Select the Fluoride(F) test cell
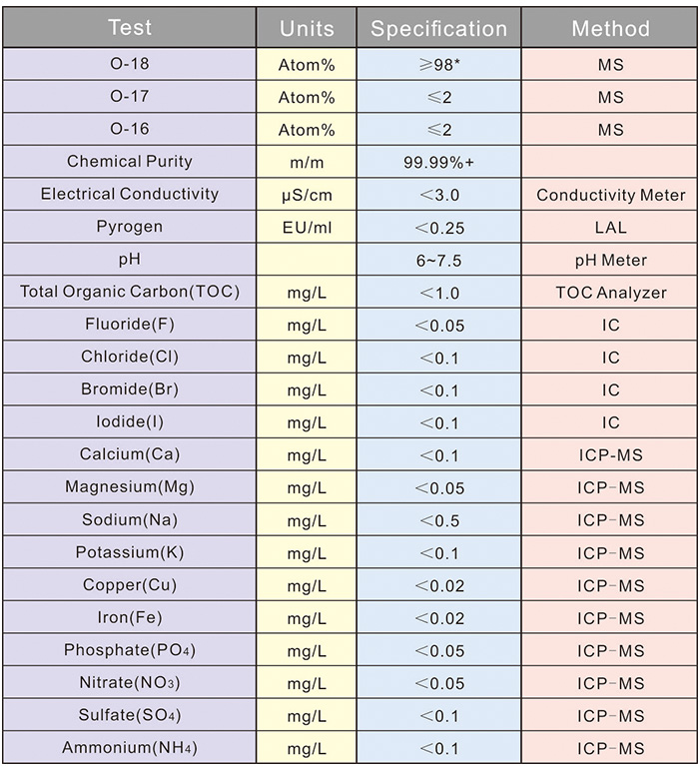700x770 pixels. [130, 325]
